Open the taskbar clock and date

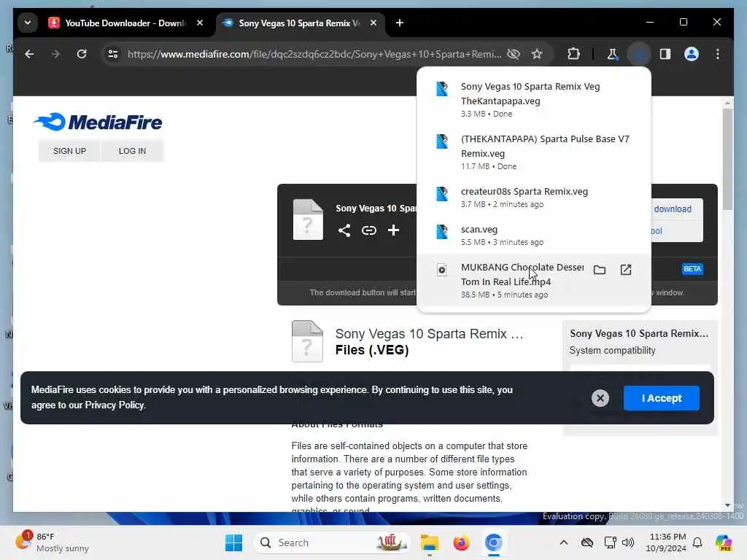click(667, 542)
